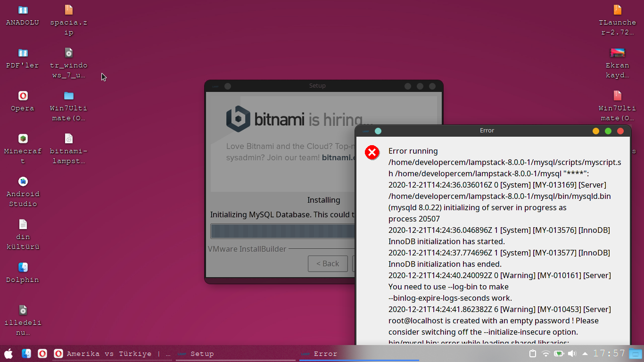644x362 pixels.
Task: Select the spacia.zip archive icon
Action: pyautogui.click(x=69, y=10)
